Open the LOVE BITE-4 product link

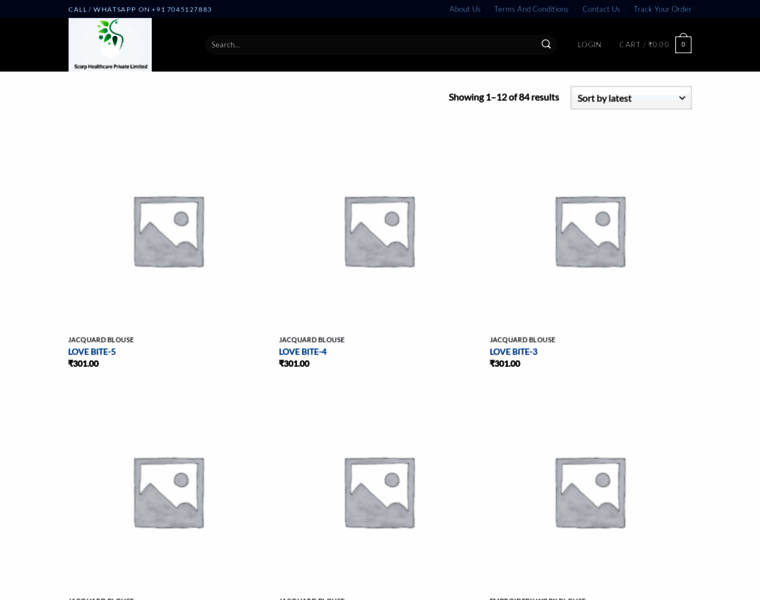(x=302, y=352)
